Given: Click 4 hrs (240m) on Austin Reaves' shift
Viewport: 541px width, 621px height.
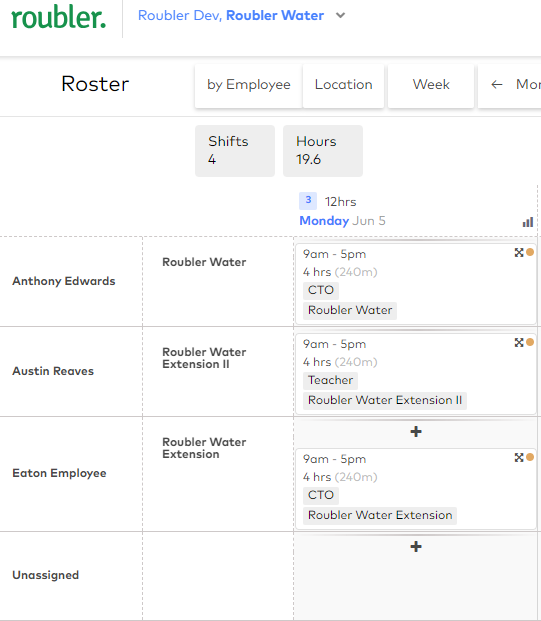Looking at the screenshot, I should pyautogui.click(x=340, y=362).
